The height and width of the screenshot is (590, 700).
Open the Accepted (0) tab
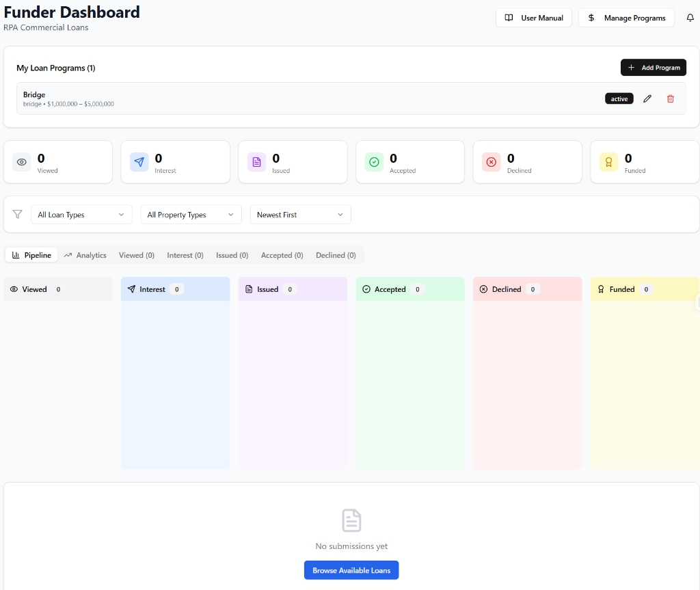pos(282,255)
